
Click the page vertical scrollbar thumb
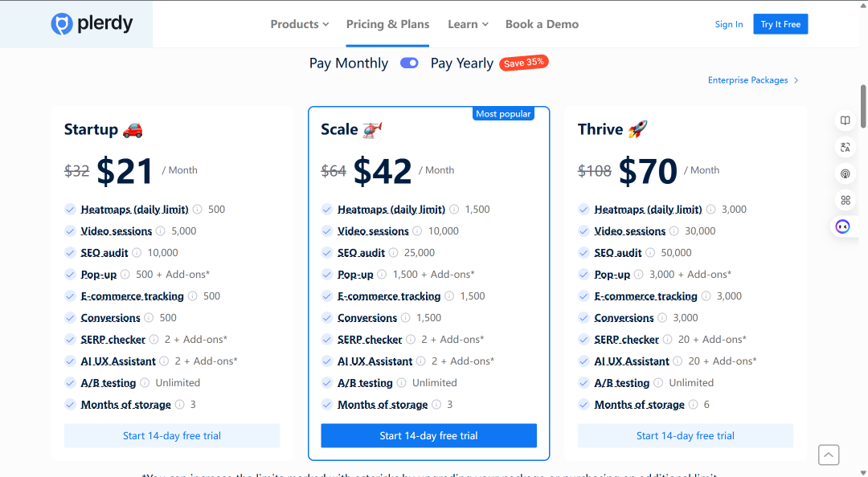[863, 107]
